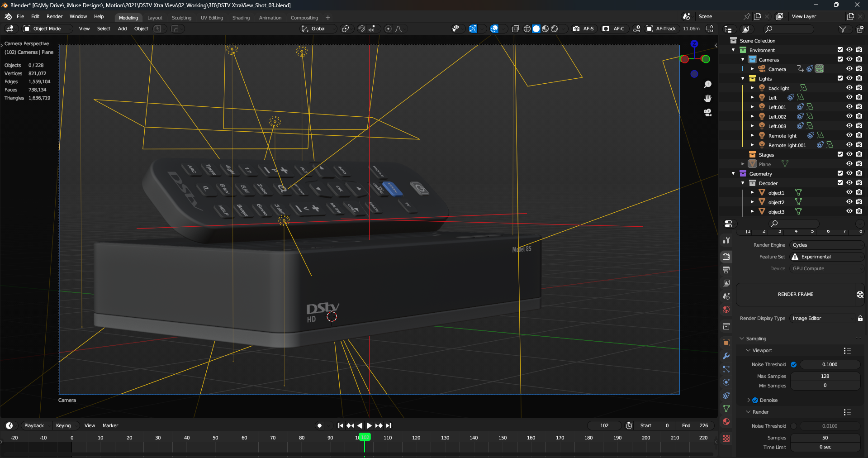The height and width of the screenshot is (458, 868).
Task: Open the Texture properties checker icon
Action: (x=726, y=439)
